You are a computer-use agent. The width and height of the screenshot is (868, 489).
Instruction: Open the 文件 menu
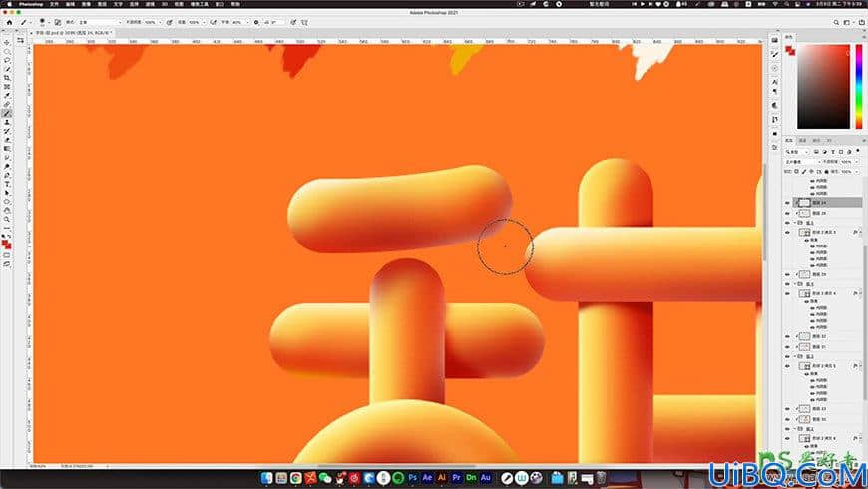(54, 4)
